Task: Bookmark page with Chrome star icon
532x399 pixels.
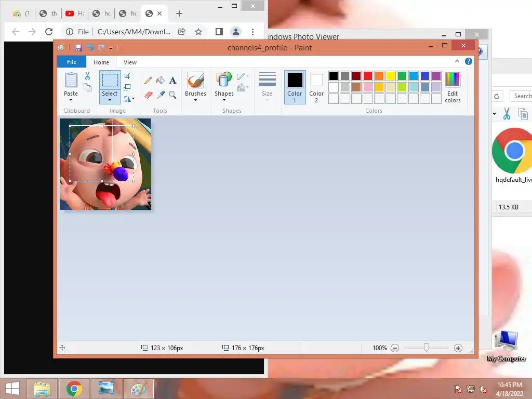Action: click(x=198, y=32)
